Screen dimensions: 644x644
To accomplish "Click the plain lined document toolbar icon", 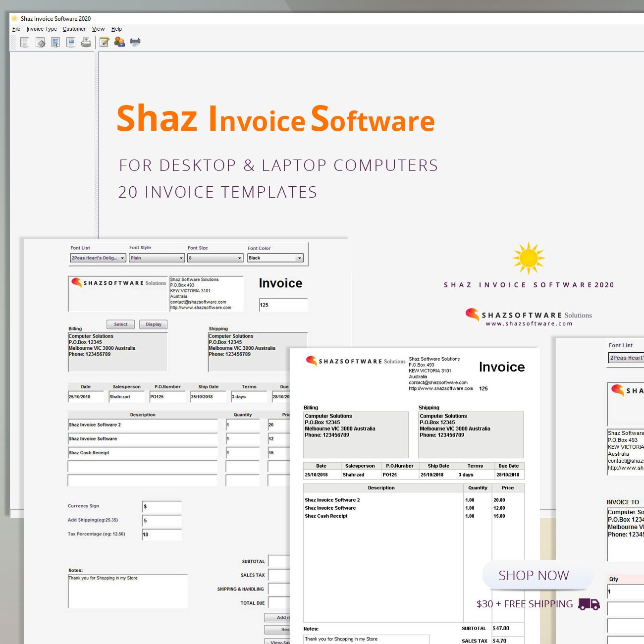I will point(25,42).
